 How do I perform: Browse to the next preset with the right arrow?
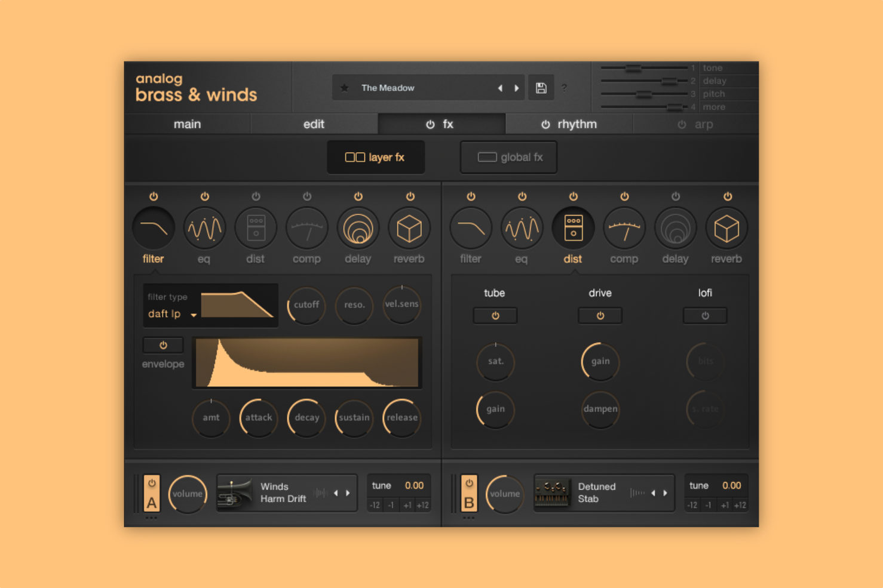pos(517,88)
